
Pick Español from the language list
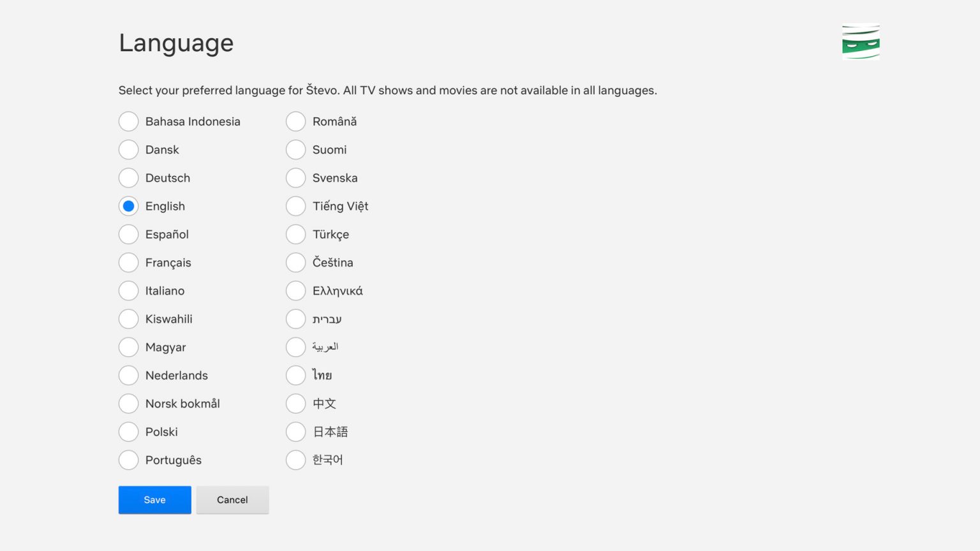[128, 234]
